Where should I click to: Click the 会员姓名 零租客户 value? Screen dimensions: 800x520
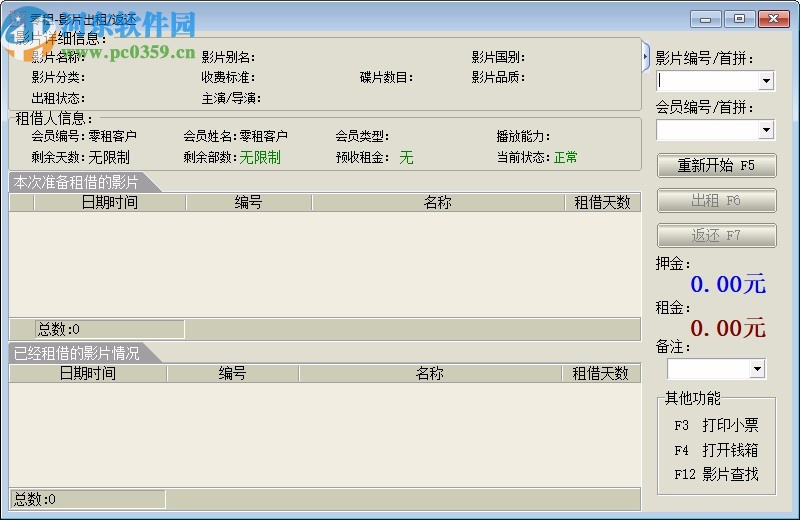coord(264,136)
